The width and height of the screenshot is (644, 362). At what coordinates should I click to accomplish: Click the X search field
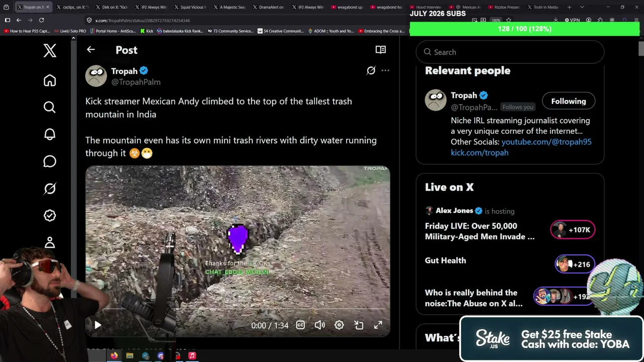pos(510,52)
